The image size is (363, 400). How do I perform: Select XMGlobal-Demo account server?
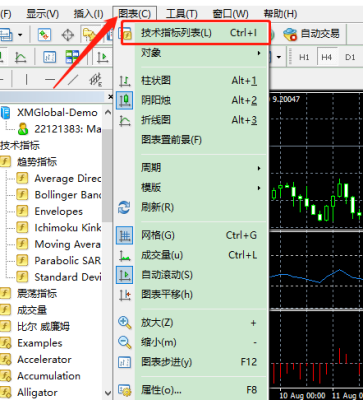point(57,113)
